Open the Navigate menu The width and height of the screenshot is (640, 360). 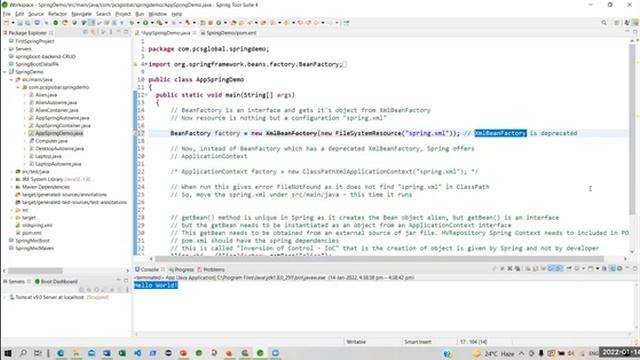click(x=81, y=14)
